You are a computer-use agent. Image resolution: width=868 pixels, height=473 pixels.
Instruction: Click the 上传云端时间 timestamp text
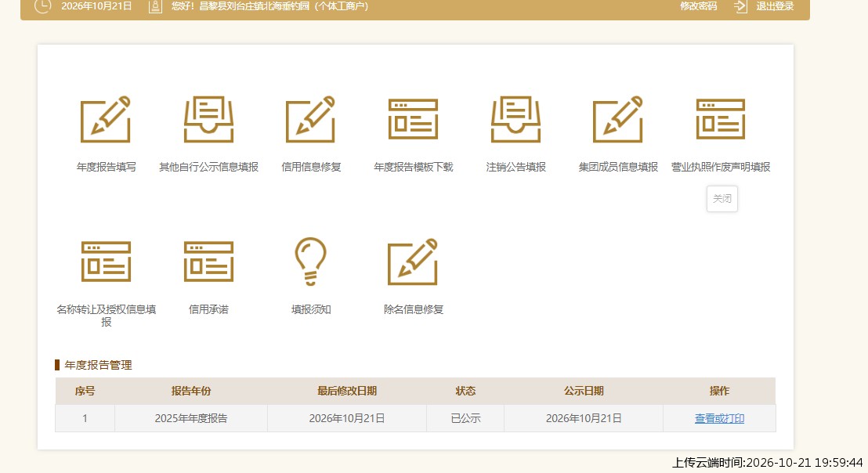767,463
